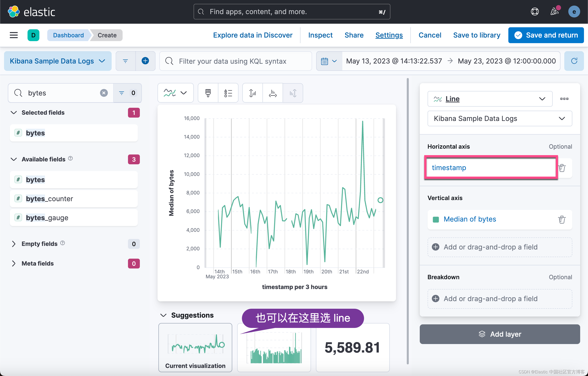Image resolution: width=588 pixels, height=376 pixels.
Task: Open the field type filter button
Action: click(127, 93)
